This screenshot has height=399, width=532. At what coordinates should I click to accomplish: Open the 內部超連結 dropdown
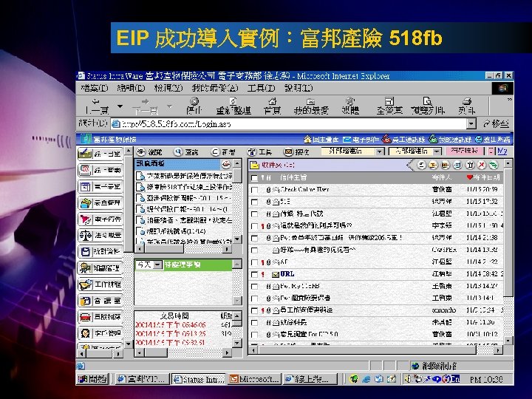[415, 151]
